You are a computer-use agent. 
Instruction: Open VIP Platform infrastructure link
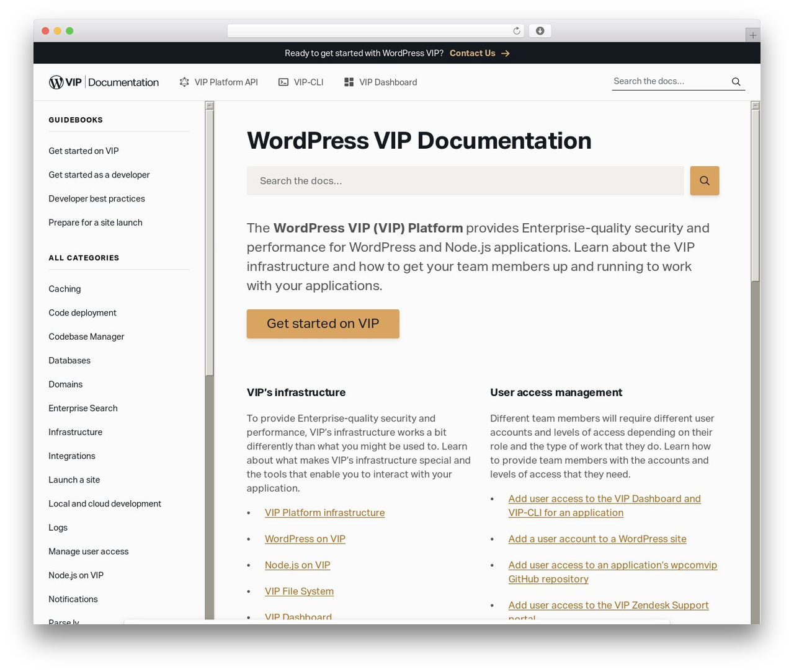324,513
